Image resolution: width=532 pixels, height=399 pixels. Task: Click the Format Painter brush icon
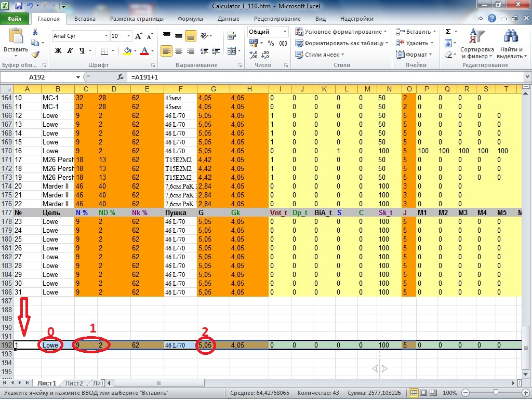36,54
